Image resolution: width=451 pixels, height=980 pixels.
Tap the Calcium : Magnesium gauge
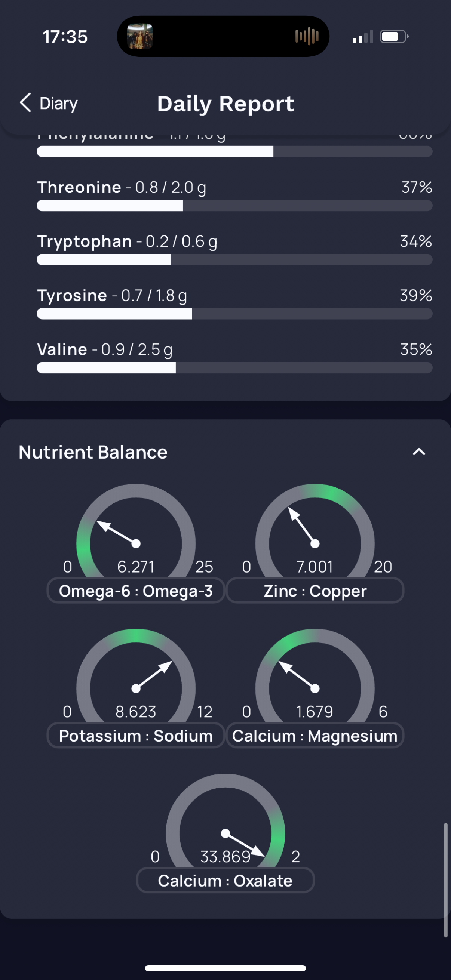[315, 675]
